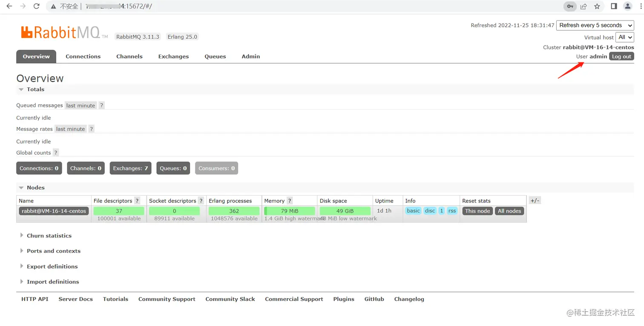This screenshot has height=326, width=644.
Task: Open the Community Support link
Action: [x=167, y=299]
